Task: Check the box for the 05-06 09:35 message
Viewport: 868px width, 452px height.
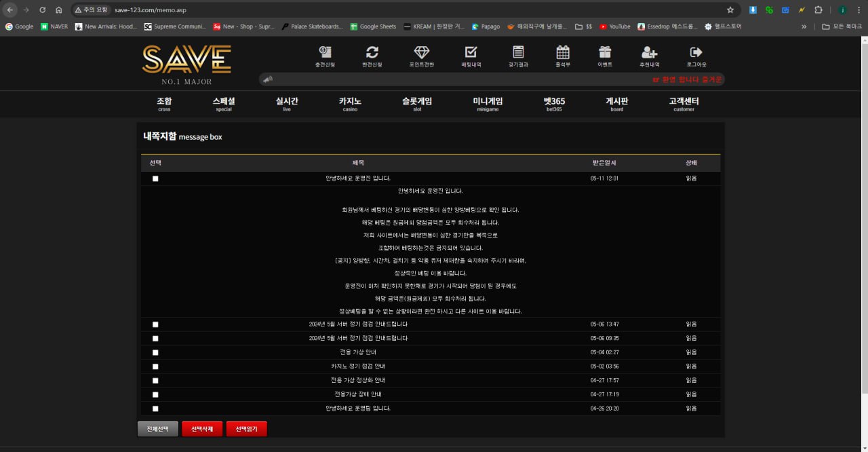Action: click(x=155, y=338)
